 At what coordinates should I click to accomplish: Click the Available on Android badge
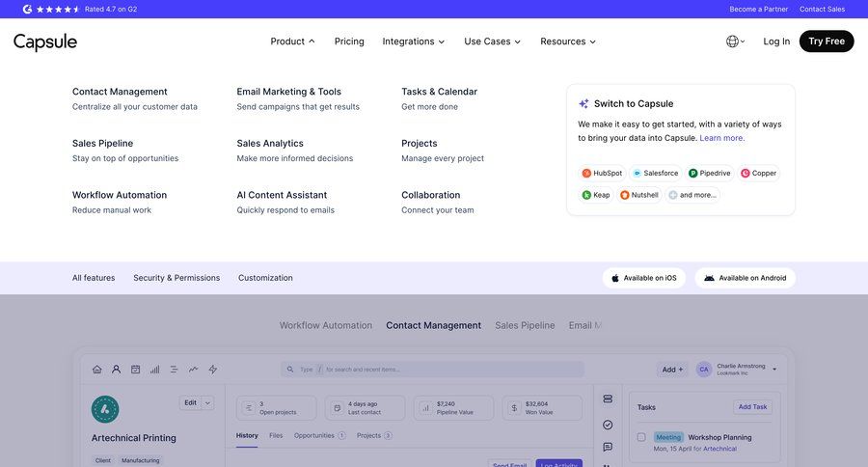coord(745,278)
